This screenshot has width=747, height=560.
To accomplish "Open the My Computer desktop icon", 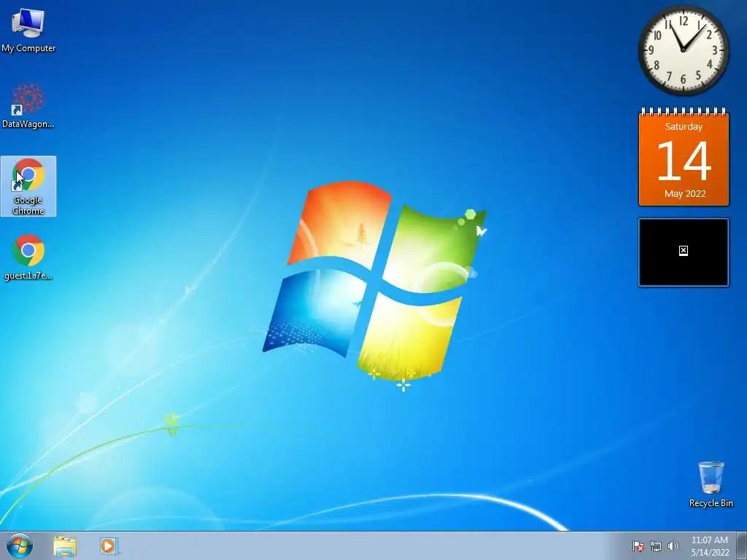I will point(28,29).
